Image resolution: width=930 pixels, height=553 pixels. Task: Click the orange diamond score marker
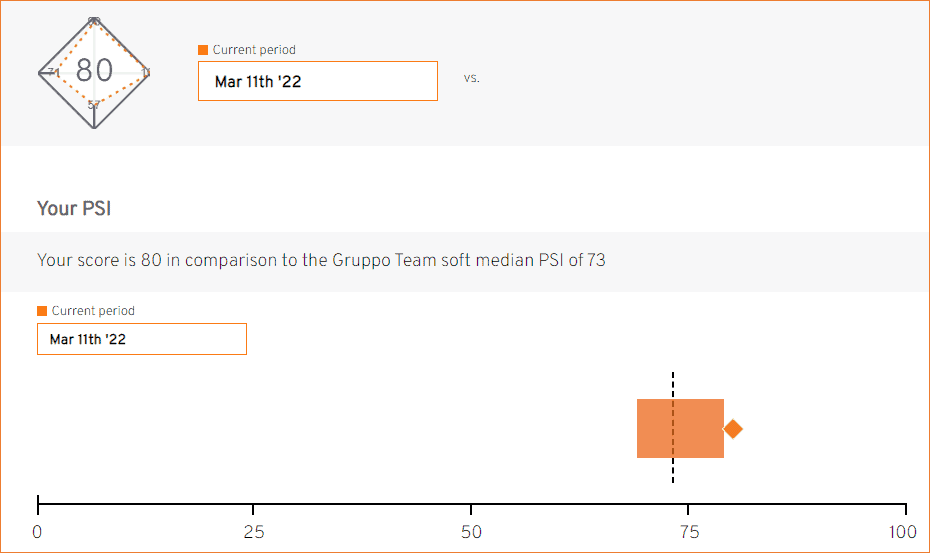[733, 428]
